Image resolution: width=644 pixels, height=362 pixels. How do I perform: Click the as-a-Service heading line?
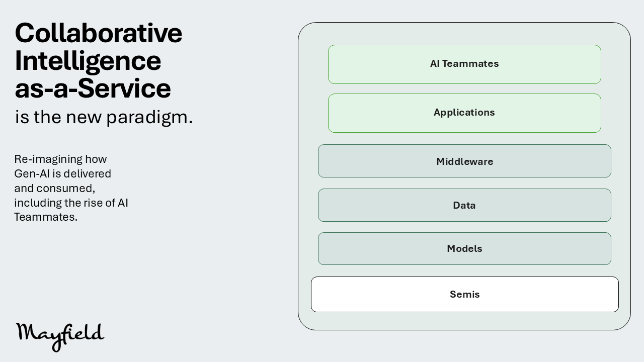coord(93,88)
